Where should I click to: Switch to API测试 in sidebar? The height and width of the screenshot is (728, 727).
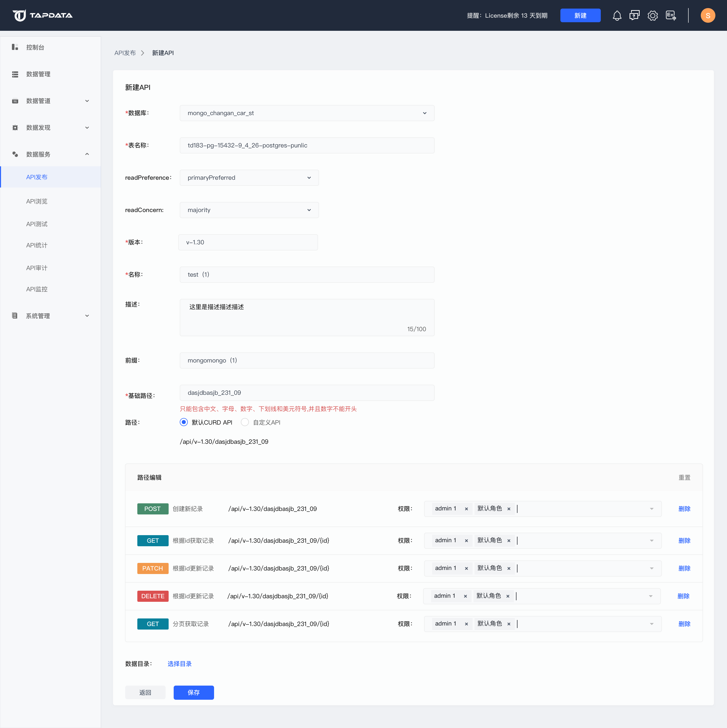[x=36, y=223]
